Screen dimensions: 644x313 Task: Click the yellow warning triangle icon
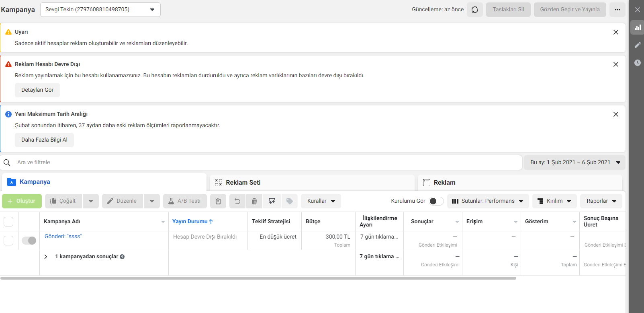(x=8, y=32)
